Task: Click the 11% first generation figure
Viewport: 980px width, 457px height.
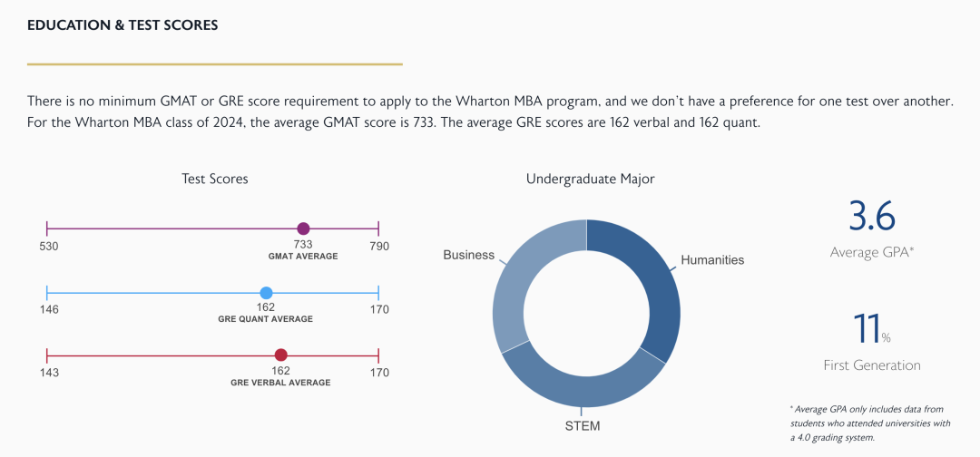Action: (869, 328)
